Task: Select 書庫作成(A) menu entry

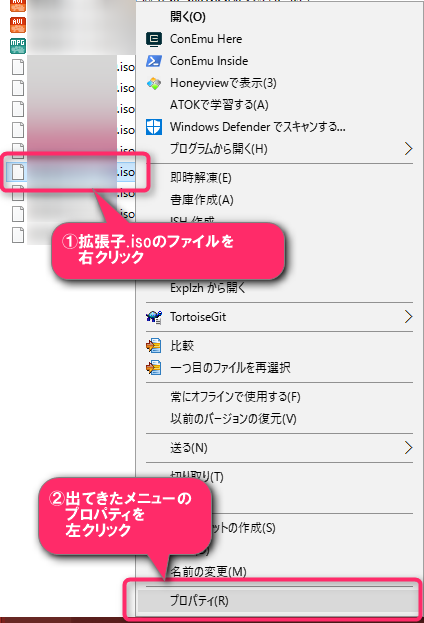Action: pyautogui.click(x=201, y=199)
